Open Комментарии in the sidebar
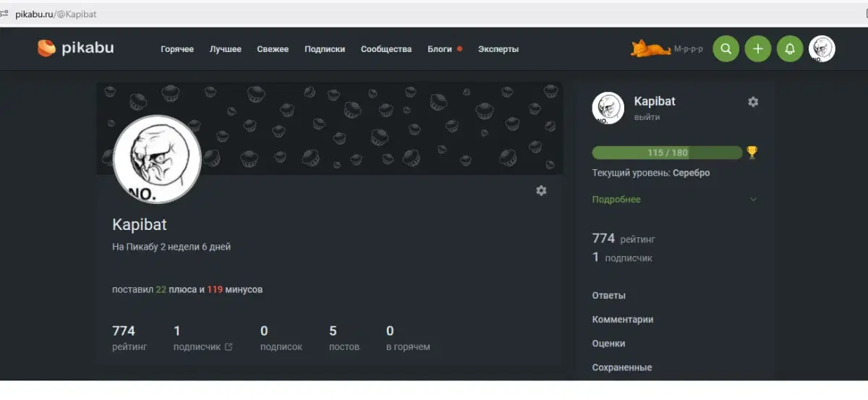868x400 pixels. point(623,319)
